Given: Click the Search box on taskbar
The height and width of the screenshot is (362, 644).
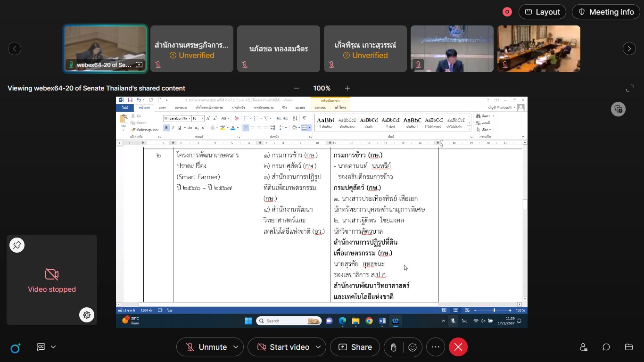Looking at the screenshot, I should [289, 321].
